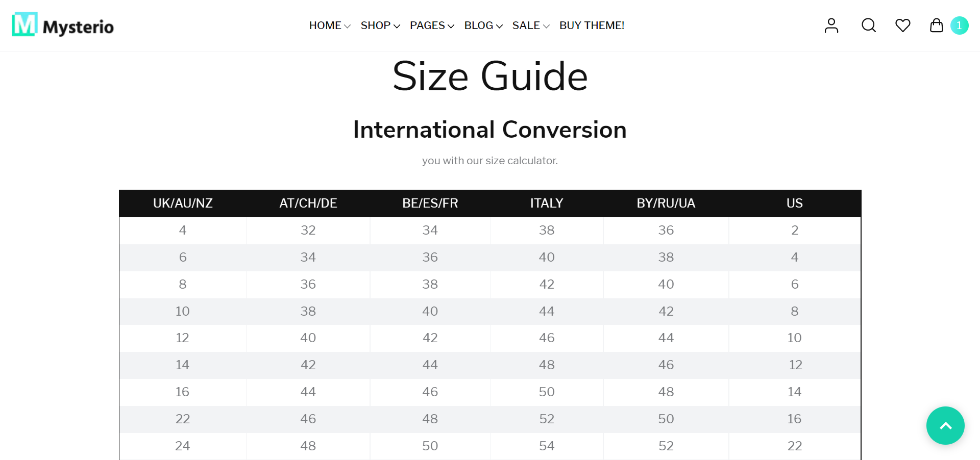Screen dimensions: 980x460
Task: Expand the PAGES menu dropdown
Action: coord(431,25)
